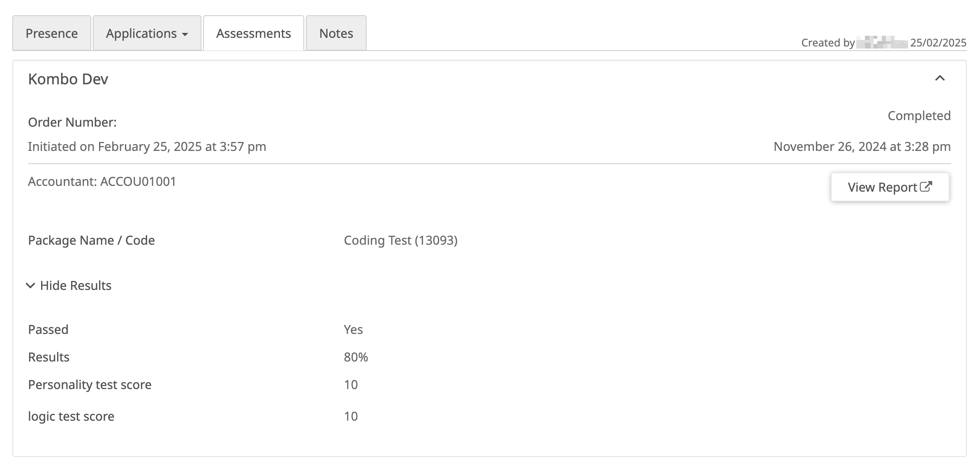Open the Applications dropdown caret

(x=185, y=34)
